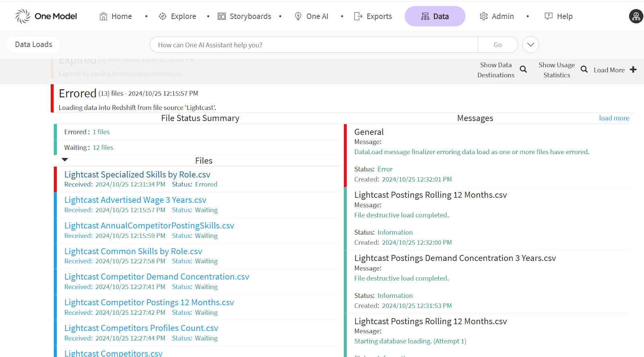Collapse the Files list triangle
Screen dimensions: 644x357
[x=65, y=160]
